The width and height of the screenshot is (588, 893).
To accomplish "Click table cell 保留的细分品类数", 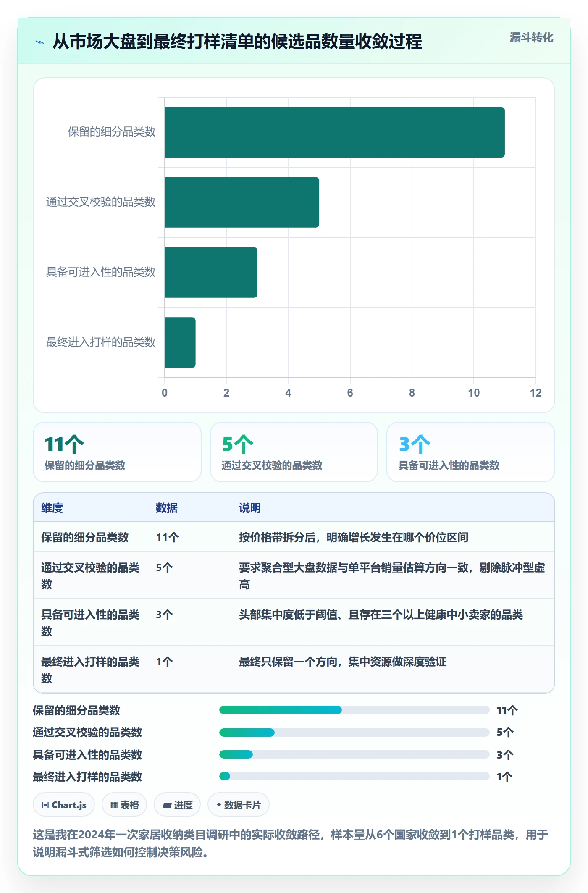I will (85, 537).
